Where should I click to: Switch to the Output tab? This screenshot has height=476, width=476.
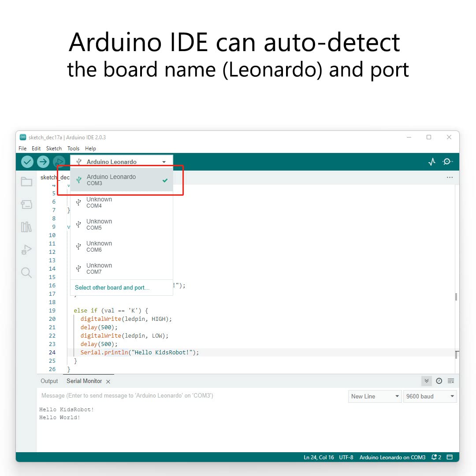pos(49,381)
